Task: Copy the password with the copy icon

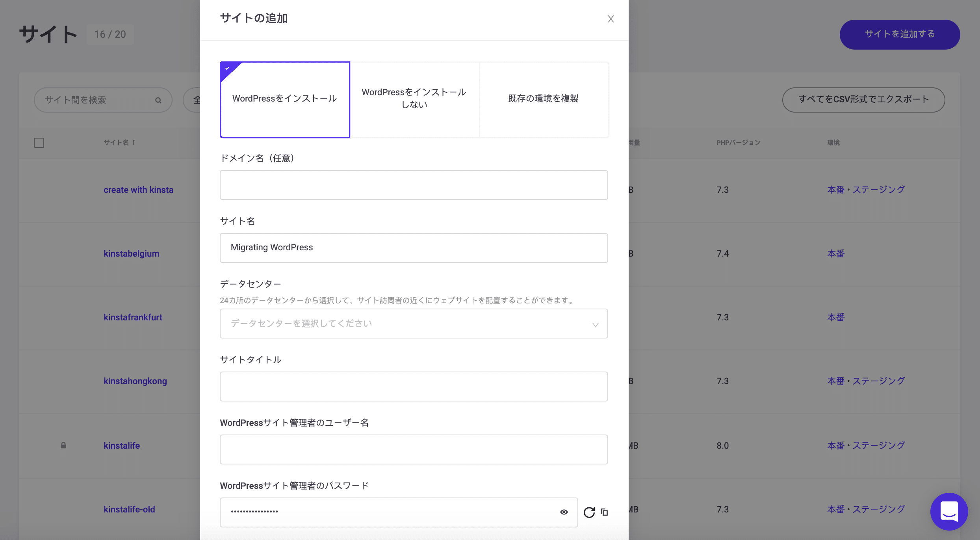Action: pyautogui.click(x=604, y=512)
